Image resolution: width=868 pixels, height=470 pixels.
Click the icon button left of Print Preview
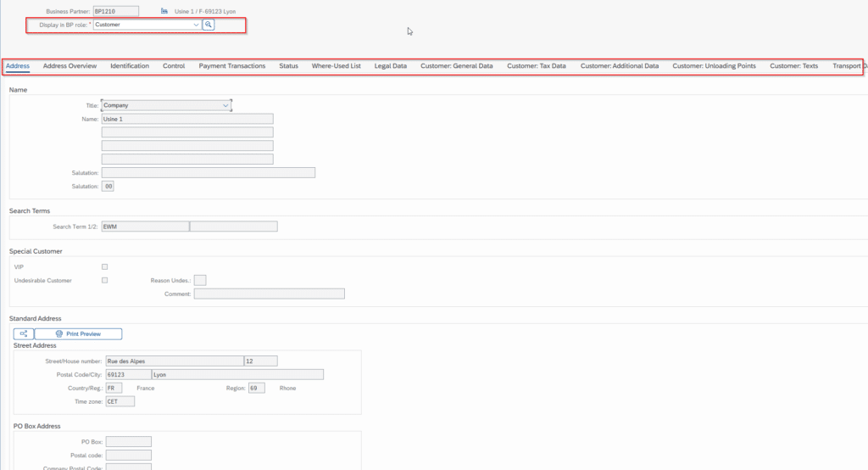point(24,333)
